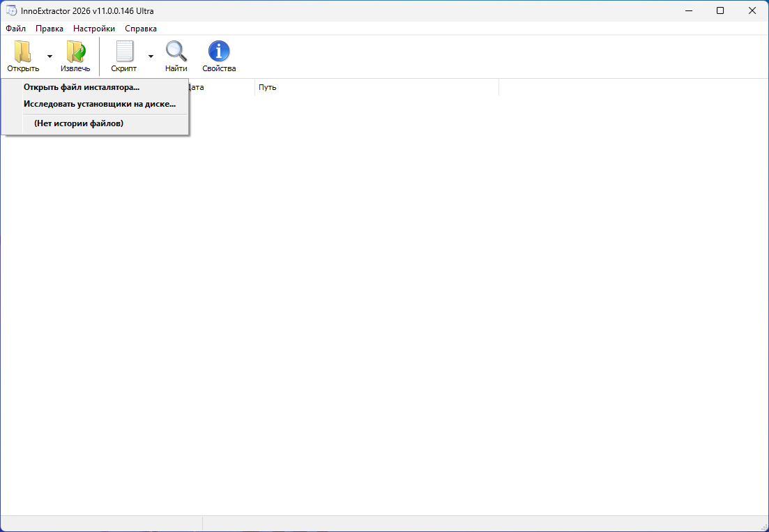This screenshot has height=532, width=769.
Task: Click the InnoExtractor app icon in title bar
Action: point(11,10)
